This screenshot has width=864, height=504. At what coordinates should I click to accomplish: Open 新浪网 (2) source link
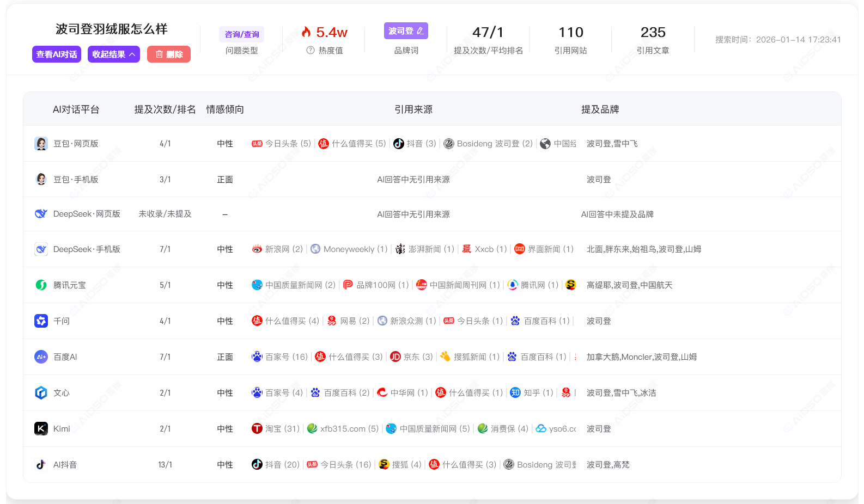click(x=277, y=249)
